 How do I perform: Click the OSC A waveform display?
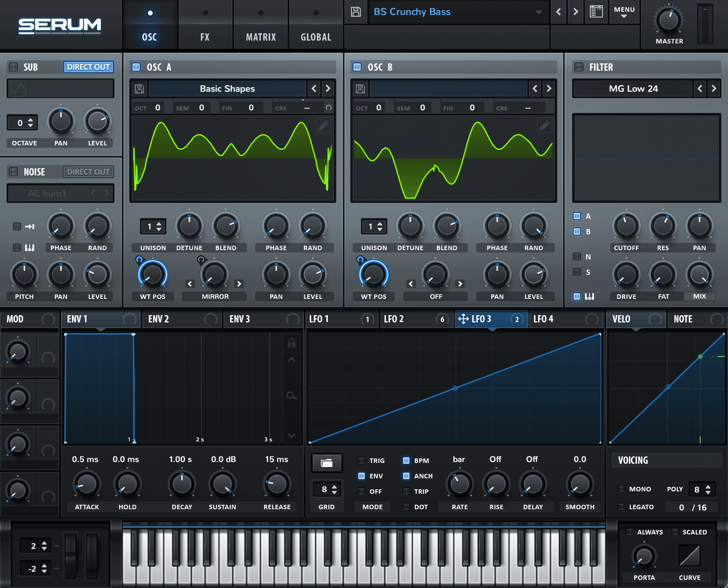click(x=232, y=158)
